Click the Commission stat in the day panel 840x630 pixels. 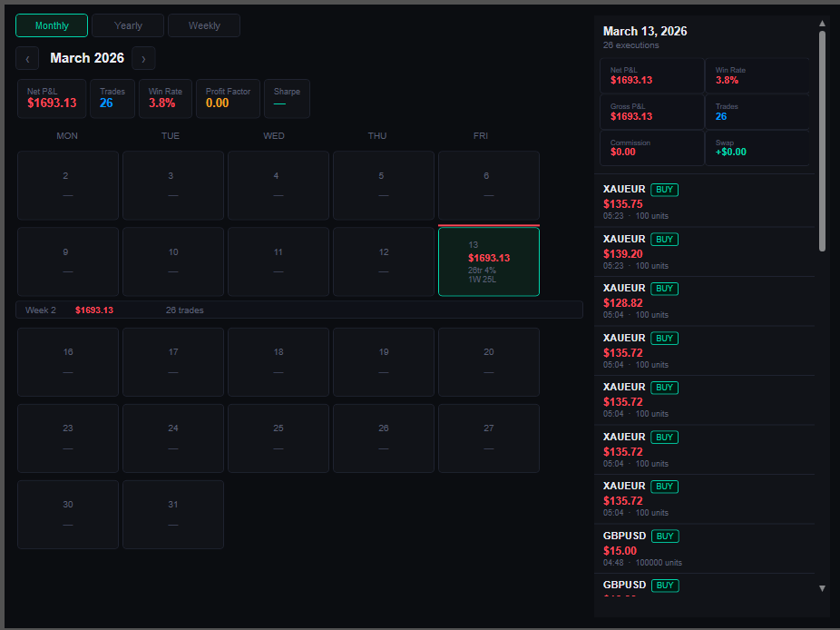[x=651, y=147]
